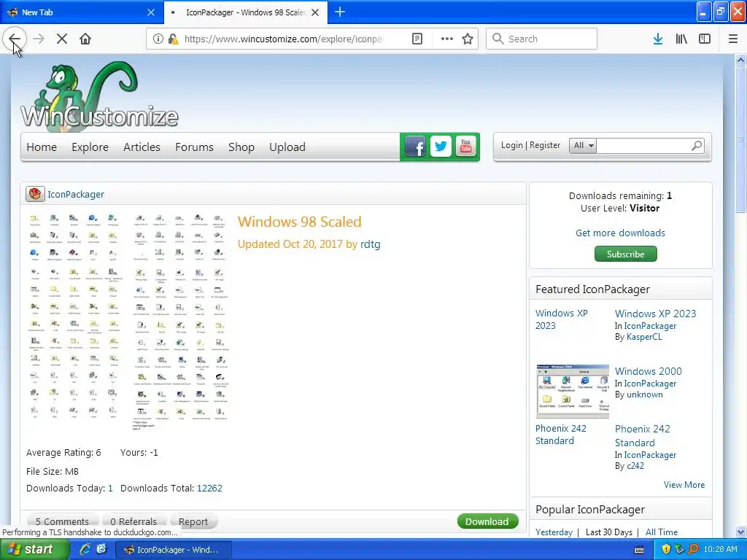Click the Login link
This screenshot has width=747, height=560.
point(511,145)
